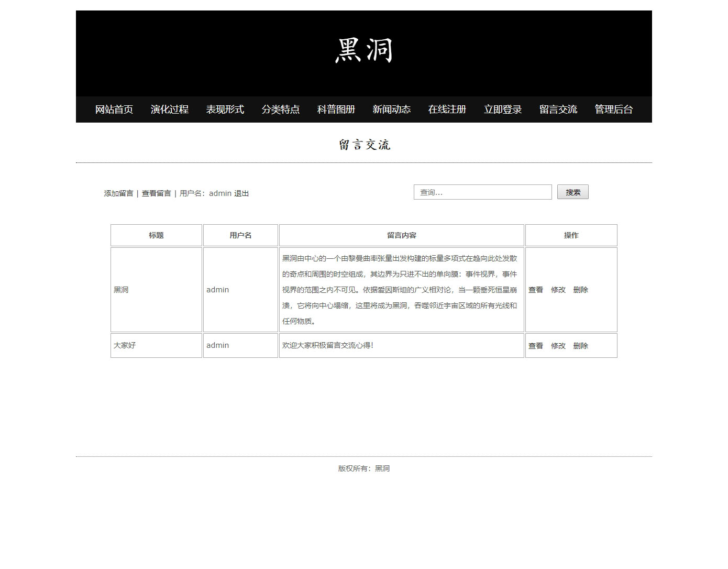The height and width of the screenshot is (569, 728).
Task: Click the 大家好 title cell
Action: point(156,346)
